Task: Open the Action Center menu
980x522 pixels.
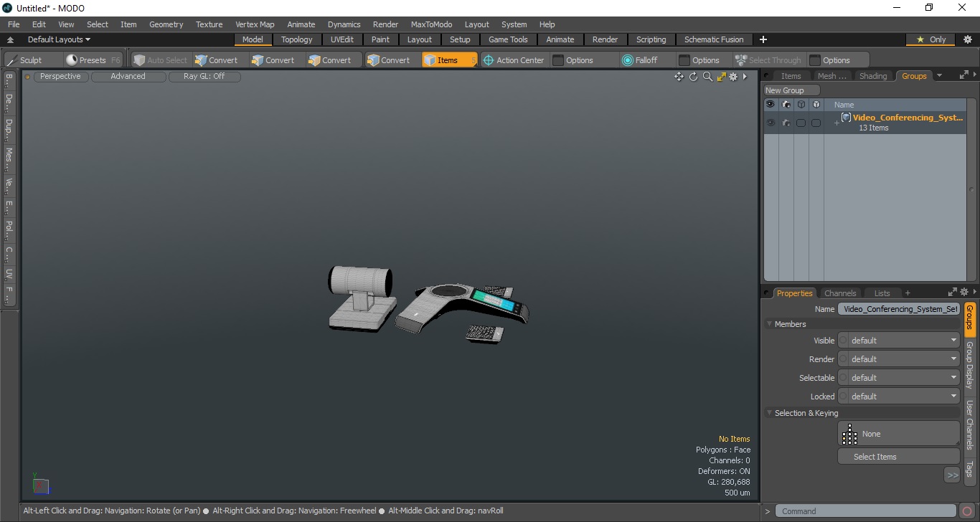Action: pyautogui.click(x=514, y=60)
